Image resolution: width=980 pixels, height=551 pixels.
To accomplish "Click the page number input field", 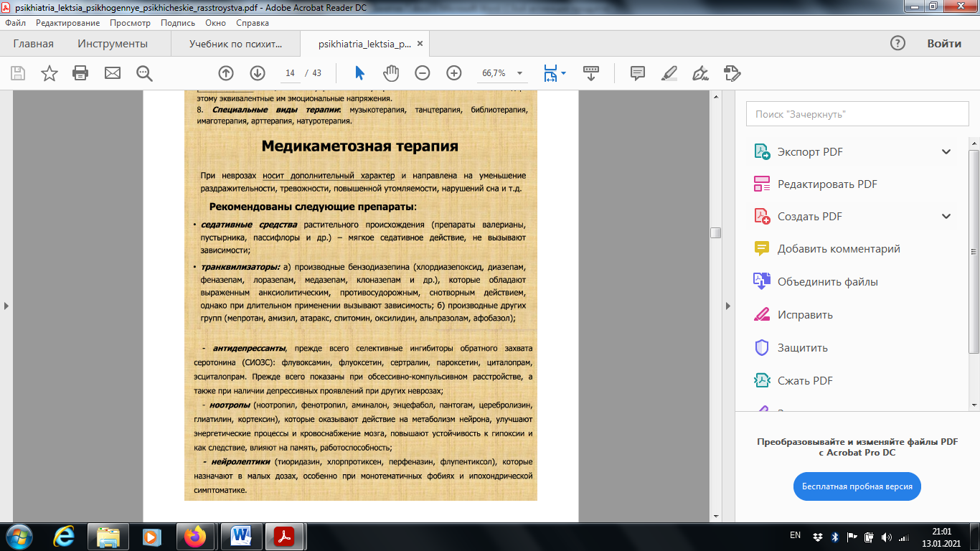I will pyautogui.click(x=290, y=73).
